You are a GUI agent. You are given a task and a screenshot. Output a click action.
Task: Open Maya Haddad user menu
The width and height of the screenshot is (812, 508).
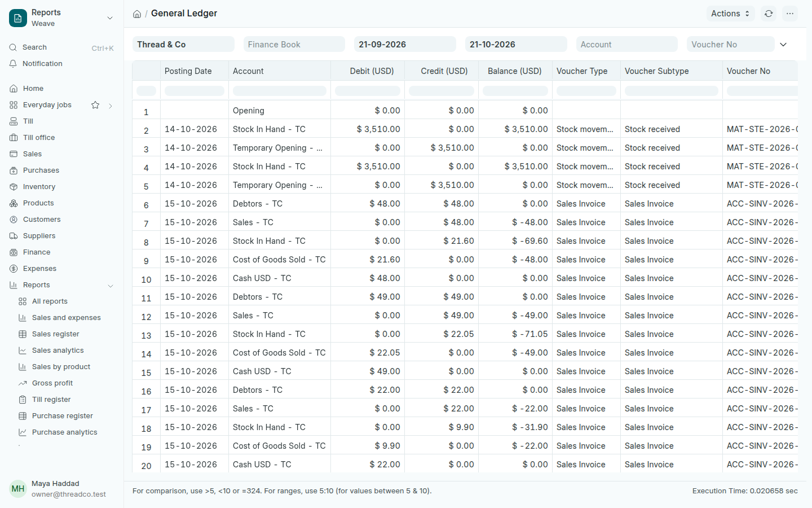[x=62, y=489]
